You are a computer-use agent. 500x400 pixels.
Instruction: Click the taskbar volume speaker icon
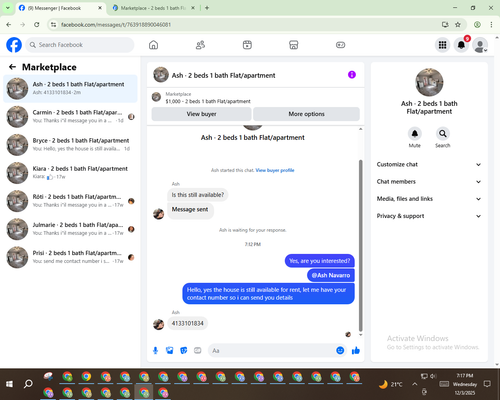point(433,376)
